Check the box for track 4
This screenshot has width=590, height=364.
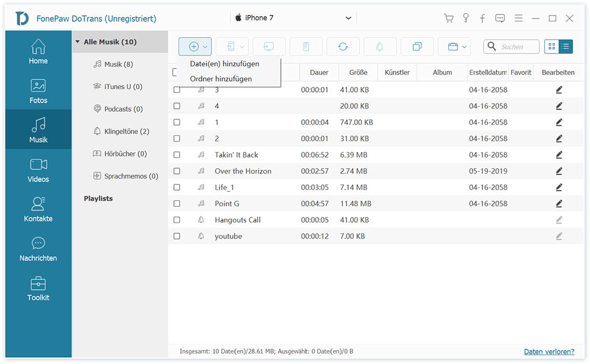click(x=177, y=106)
